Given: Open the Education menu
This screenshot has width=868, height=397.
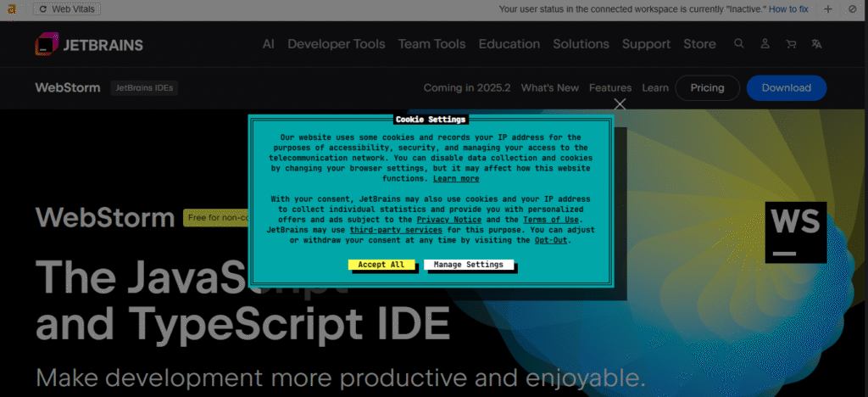Looking at the screenshot, I should click(509, 44).
